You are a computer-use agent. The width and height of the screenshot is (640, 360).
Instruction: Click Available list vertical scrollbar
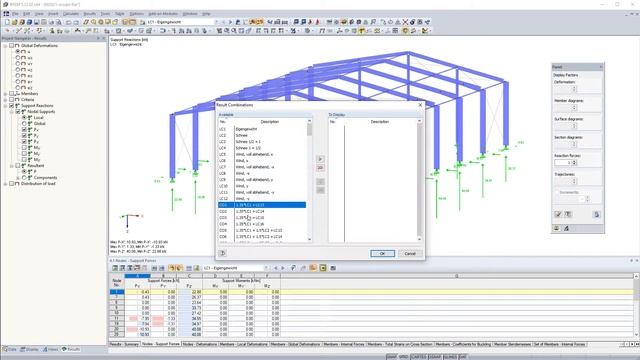(x=309, y=180)
